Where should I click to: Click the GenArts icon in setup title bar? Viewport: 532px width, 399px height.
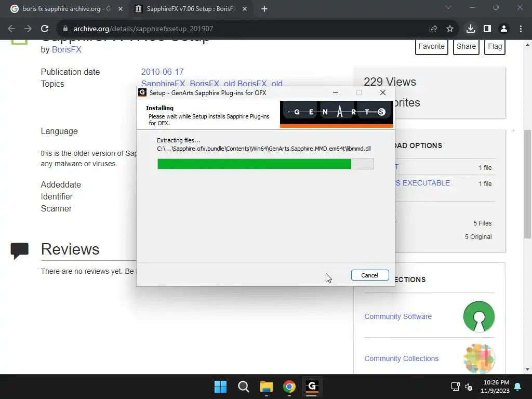142,92
